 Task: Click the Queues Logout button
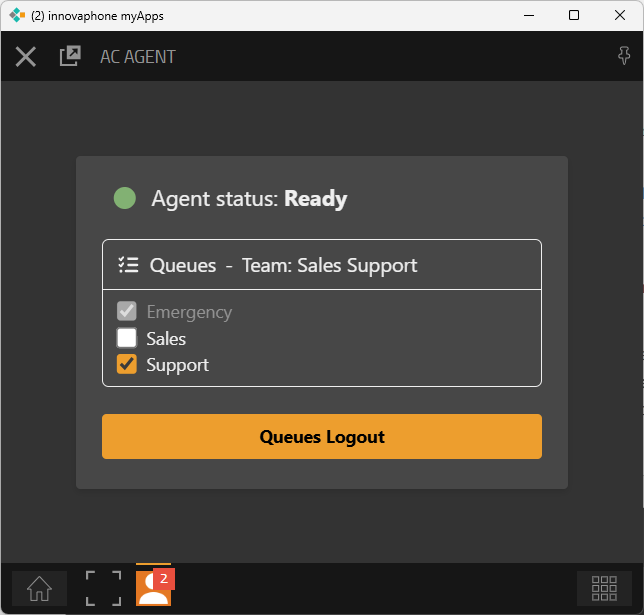pyautogui.click(x=322, y=437)
